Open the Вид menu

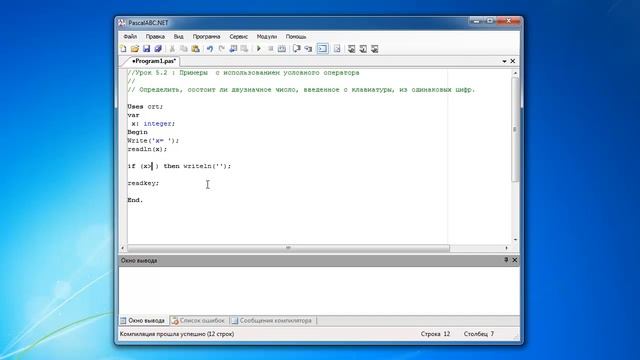[x=178, y=37]
